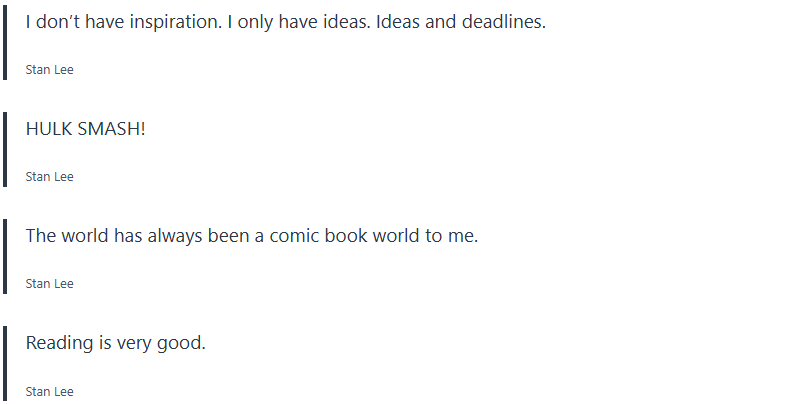
Task: Click the vertical bar beside comic book quote
Action: [5, 256]
